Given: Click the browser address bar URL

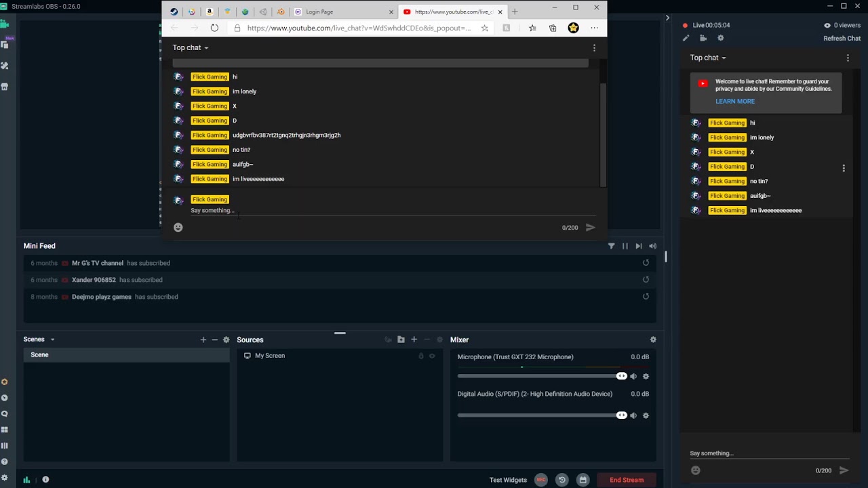Looking at the screenshot, I should click(x=359, y=28).
